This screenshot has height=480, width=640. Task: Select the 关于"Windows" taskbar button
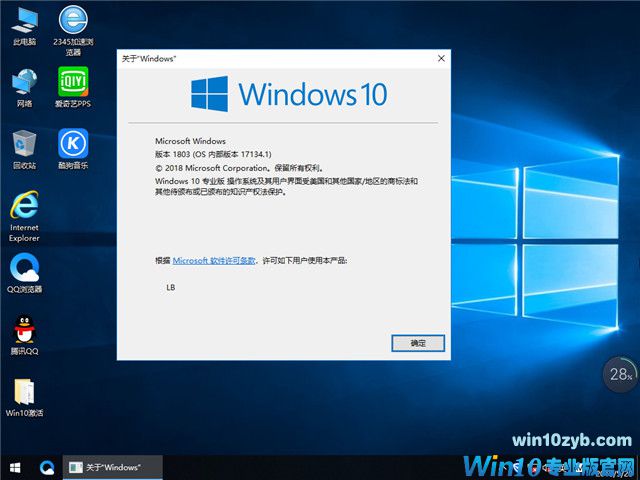tap(113, 468)
